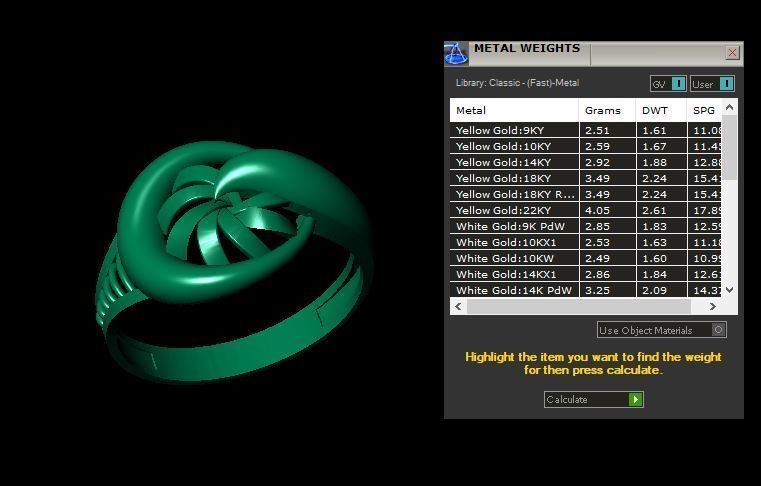Click the horizontal scroll left arrow
The height and width of the screenshot is (486, 761).
tap(458, 306)
